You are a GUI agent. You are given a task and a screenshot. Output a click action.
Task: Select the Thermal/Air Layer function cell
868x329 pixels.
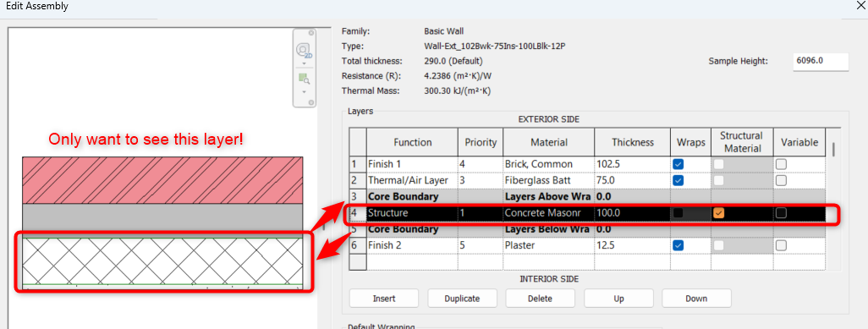(412, 180)
